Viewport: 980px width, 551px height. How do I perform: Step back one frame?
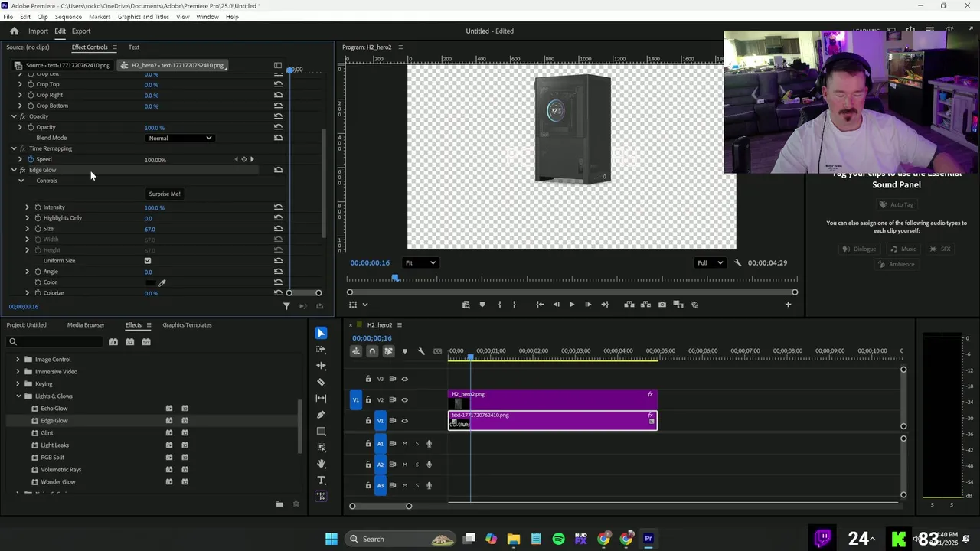[x=556, y=305]
